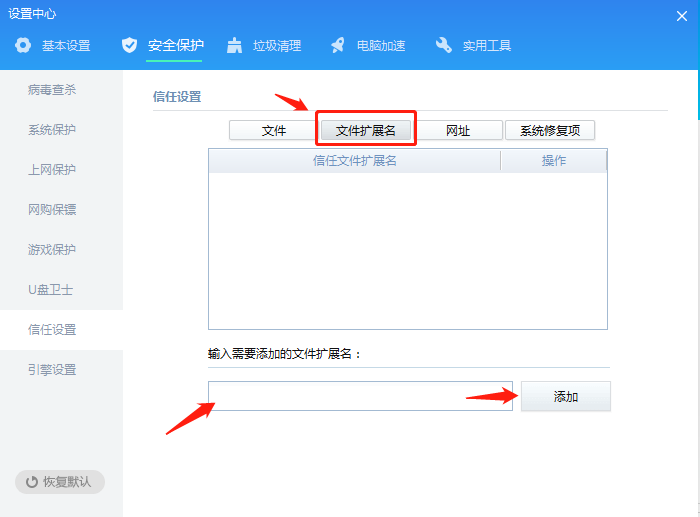Image resolution: width=700 pixels, height=517 pixels.
Task: Select 系统保护 in the sidebar
Action: click(61, 130)
